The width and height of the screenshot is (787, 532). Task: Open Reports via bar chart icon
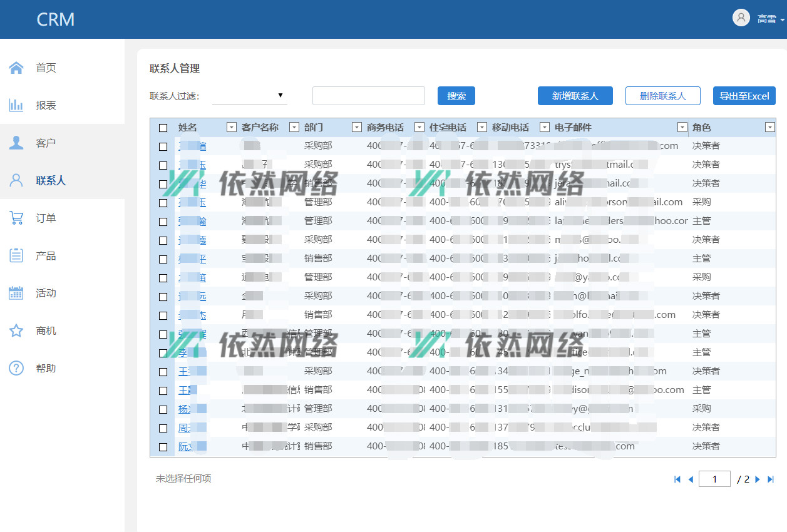pos(16,105)
